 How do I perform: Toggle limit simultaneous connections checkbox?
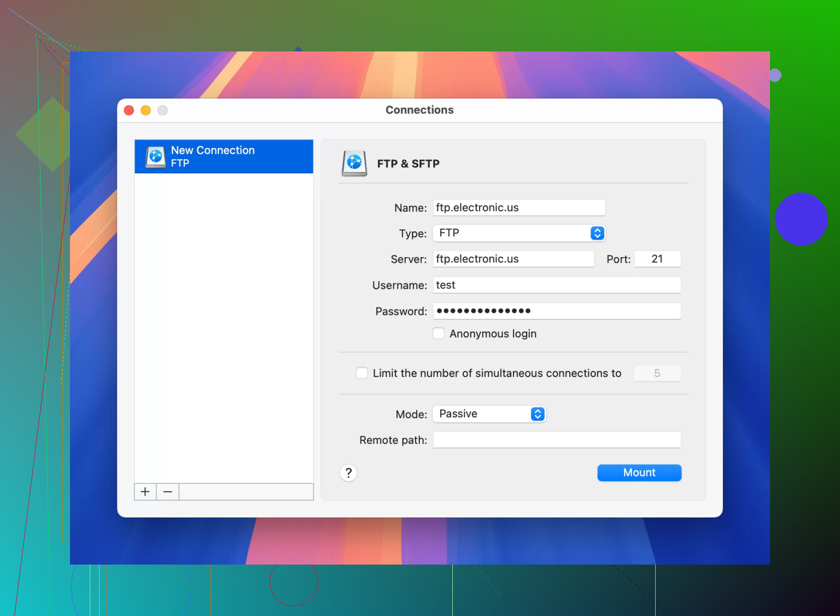[362, 373]
